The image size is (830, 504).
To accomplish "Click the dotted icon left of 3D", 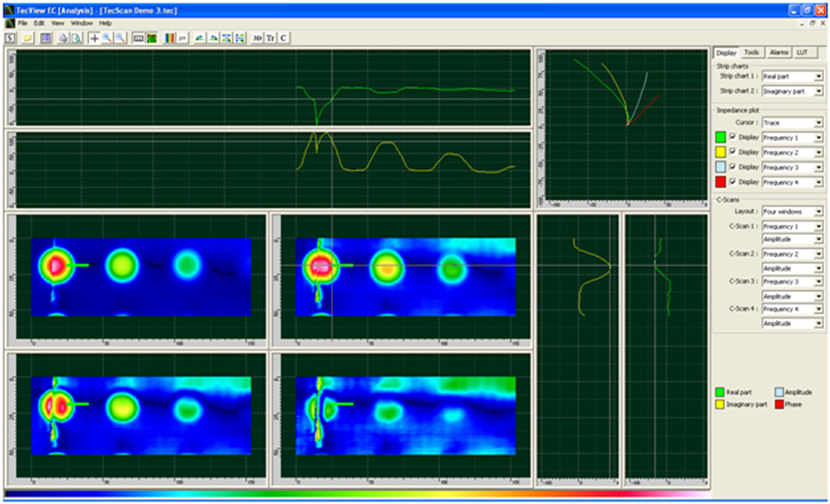I will coord(240,38).
